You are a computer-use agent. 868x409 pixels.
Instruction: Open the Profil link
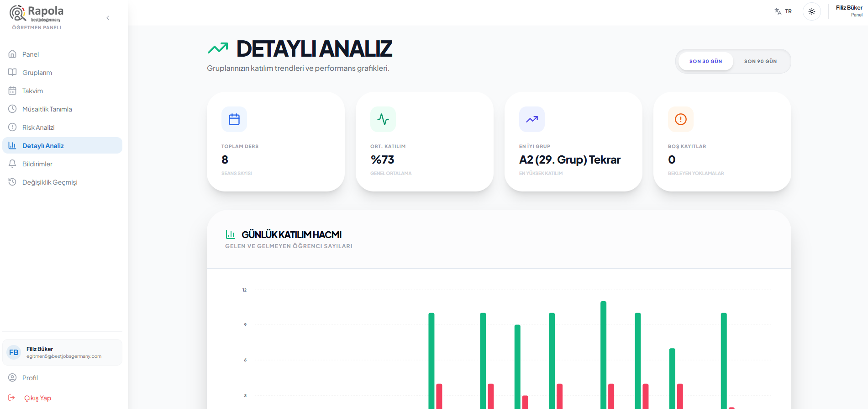[x=62, y=377]
